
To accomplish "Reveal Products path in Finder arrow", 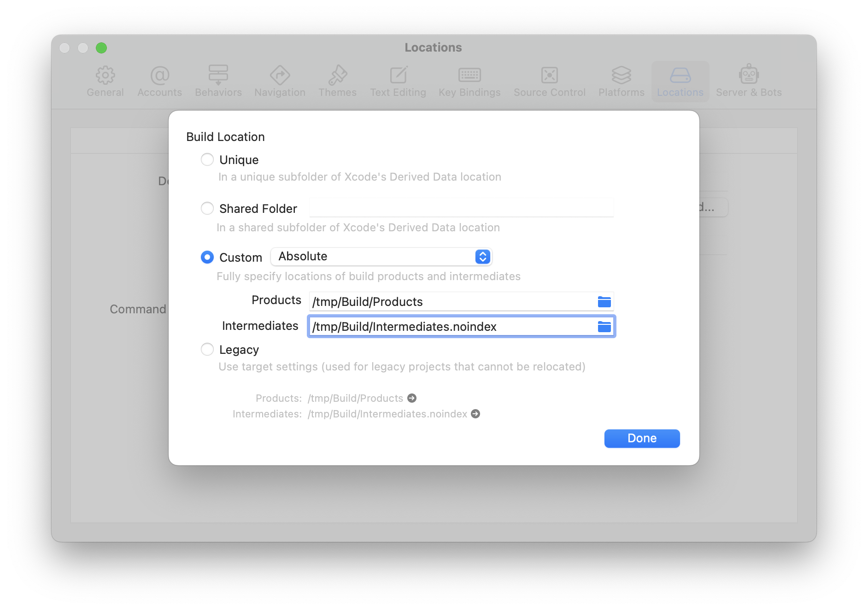I will point(412,398).
